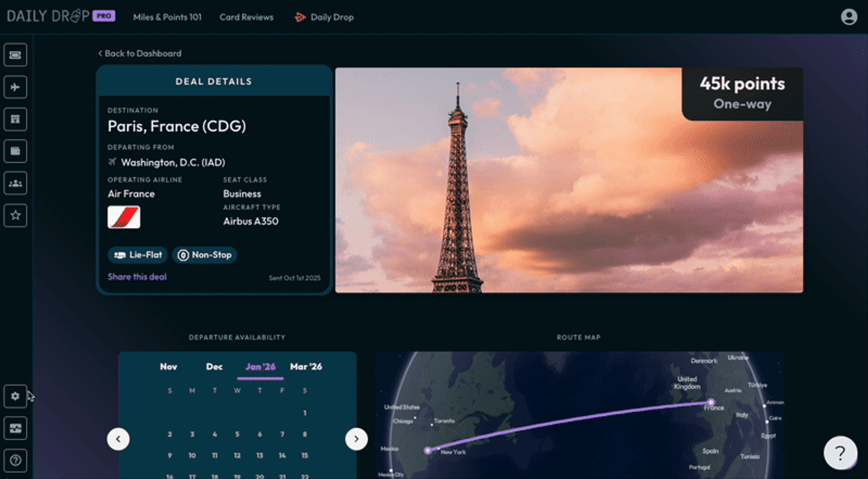Image resolution: width=868 pixels, height=479 pixels.
Task: Click the Non-Stop badge
Action: point(205,255)
